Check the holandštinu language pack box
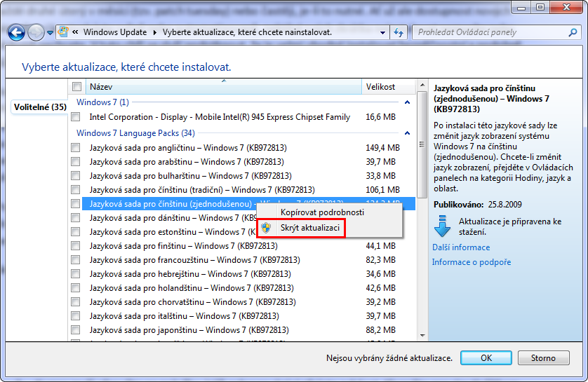This screenshot has height=382, width=588. [x=76, y=287]
